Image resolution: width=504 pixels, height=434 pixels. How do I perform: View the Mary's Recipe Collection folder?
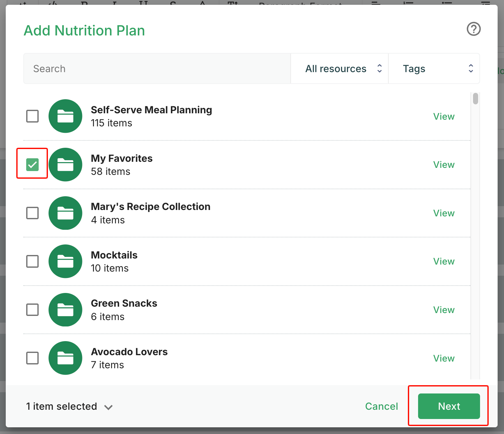(444, 213)
